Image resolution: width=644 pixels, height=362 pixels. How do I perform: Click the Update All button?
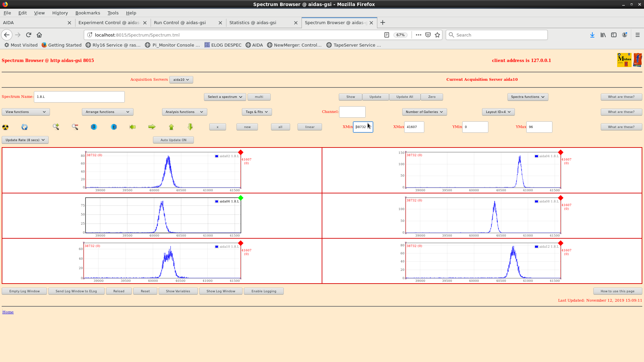(405, 97)
